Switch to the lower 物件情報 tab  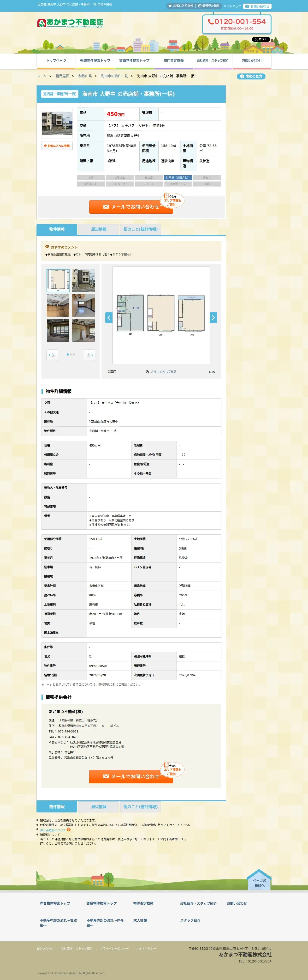click(57, 807)
